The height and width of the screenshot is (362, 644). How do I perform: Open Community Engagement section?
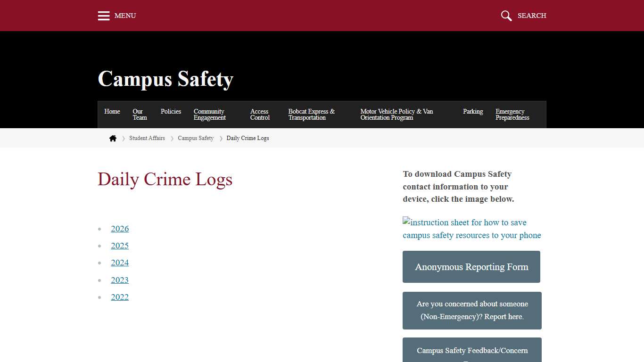(x=209, y=114)
